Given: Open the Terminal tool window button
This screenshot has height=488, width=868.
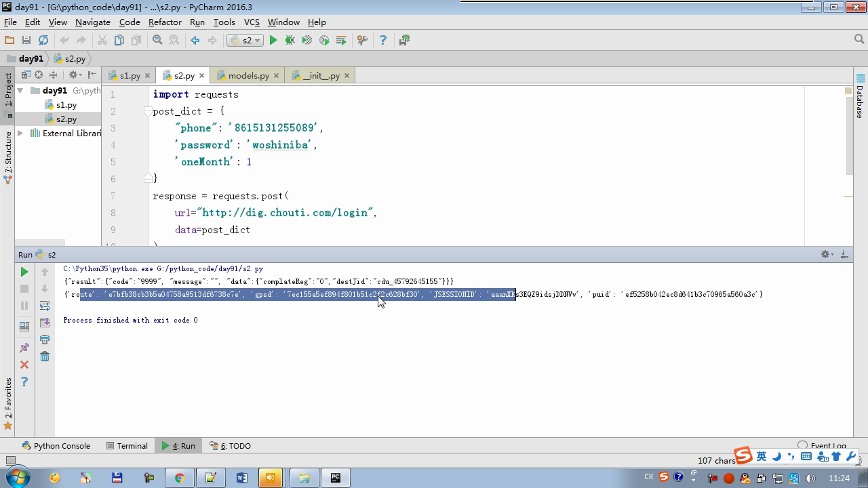Looking at the screenshot, I should click(x=127, y=446).
